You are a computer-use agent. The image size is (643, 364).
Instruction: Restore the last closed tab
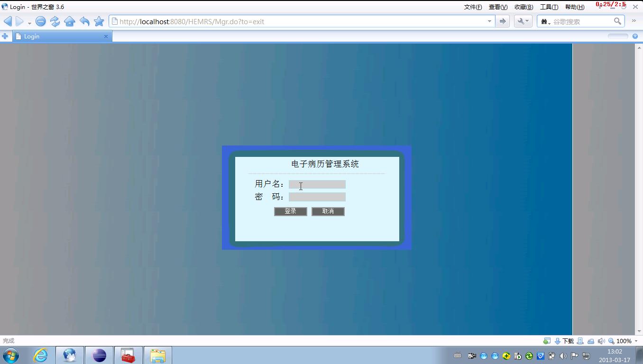[x=84, y=21]
